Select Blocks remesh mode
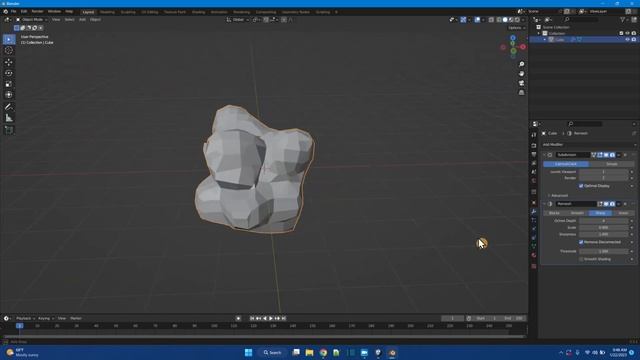This screenshot has height=360, width=640. point(554,213)
